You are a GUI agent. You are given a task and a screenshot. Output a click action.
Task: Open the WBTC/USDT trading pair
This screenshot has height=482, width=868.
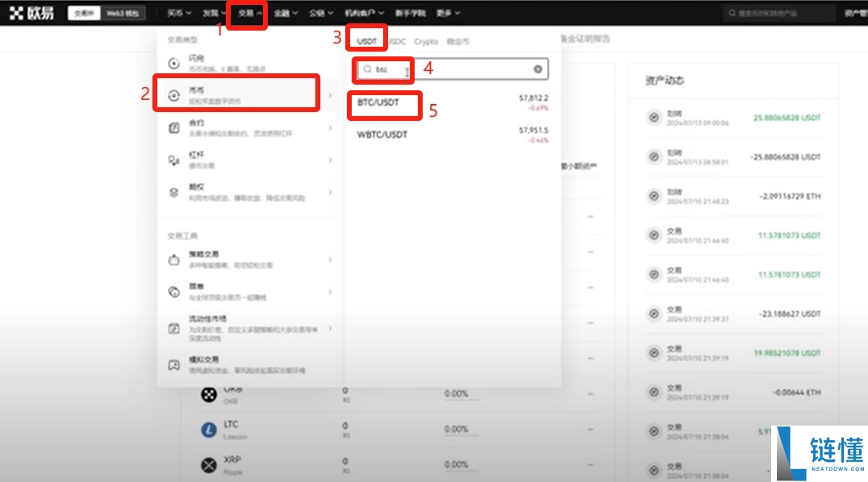coord(453,135)
